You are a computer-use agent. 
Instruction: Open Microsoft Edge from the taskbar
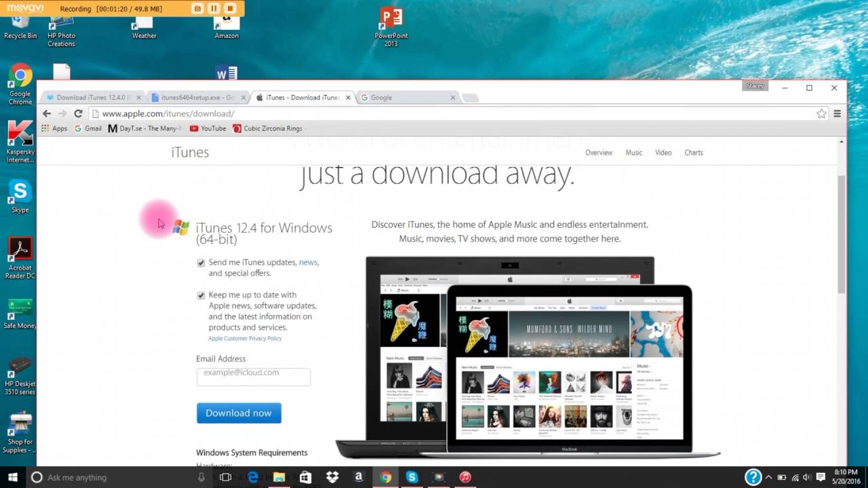[x=252, y=477]
